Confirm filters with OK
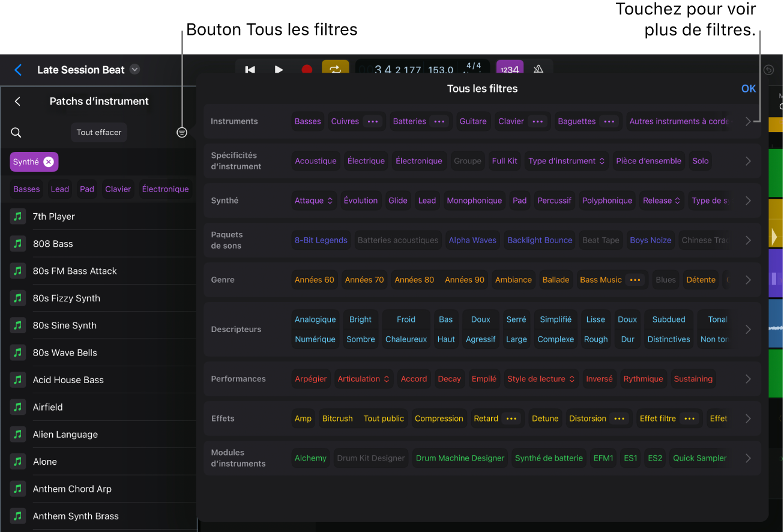This screenshot has width=784, height=532. pos(749,89)
